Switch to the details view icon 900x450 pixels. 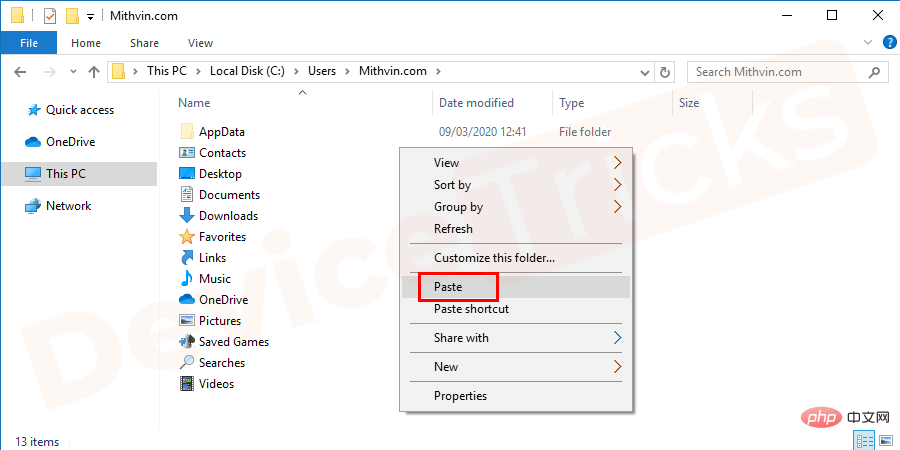(x=864, y=441)
